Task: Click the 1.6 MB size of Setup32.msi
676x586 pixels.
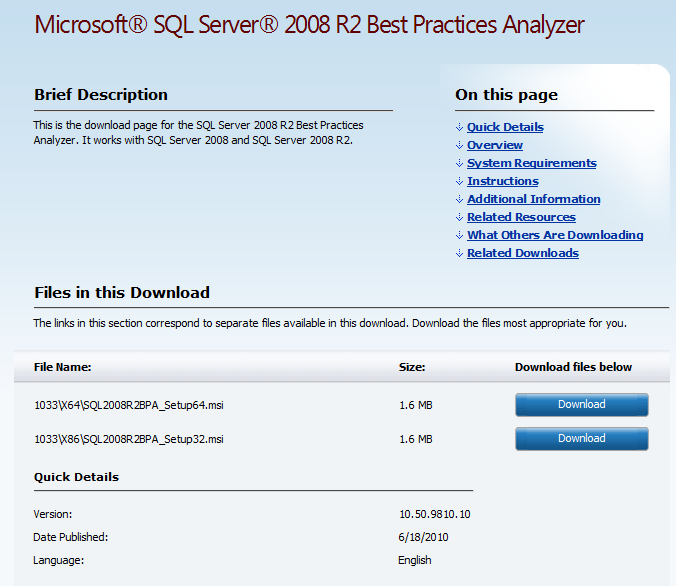Action: click(x=416, y=439)
